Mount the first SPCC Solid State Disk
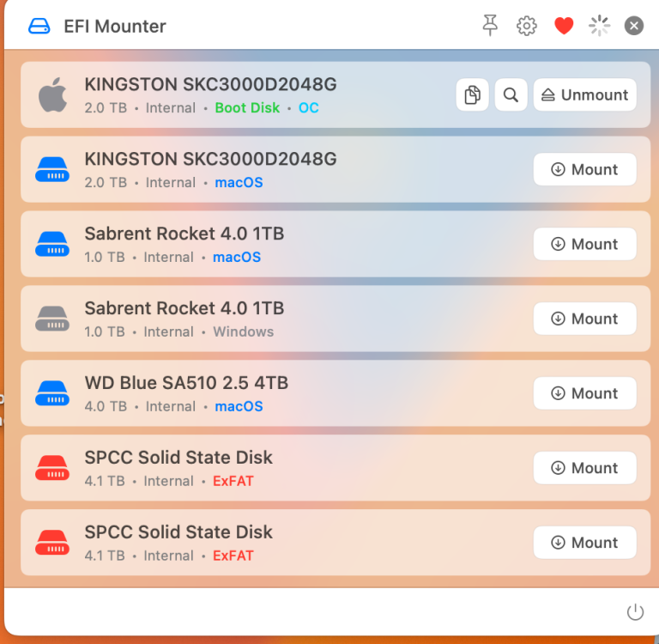The width and height of the screenshot is (659, 644). [x=584, y=467]
